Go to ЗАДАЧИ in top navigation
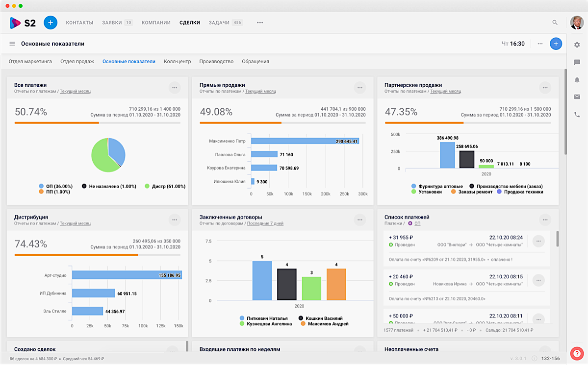This screenshot has width=588, height=365. click(219, 23)
